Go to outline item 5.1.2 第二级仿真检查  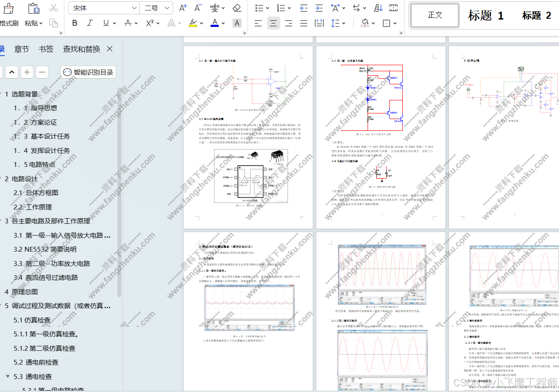(x=44, y=348)
